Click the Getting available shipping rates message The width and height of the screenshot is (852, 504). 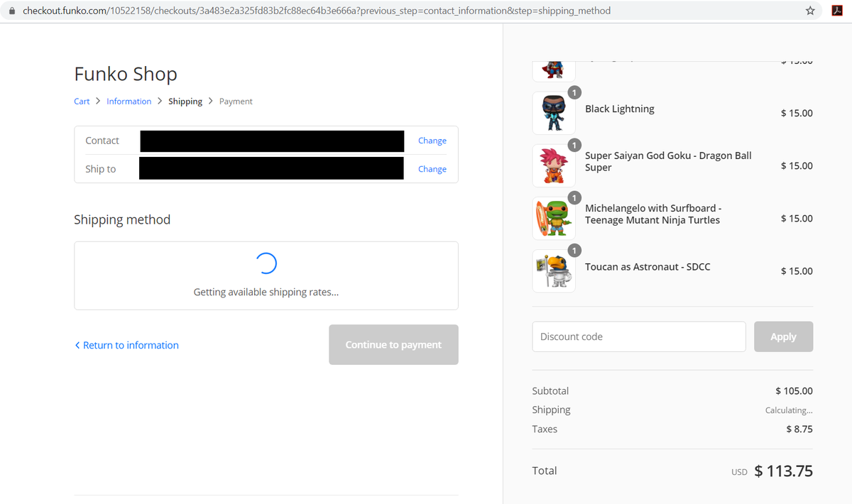point(266,292)
